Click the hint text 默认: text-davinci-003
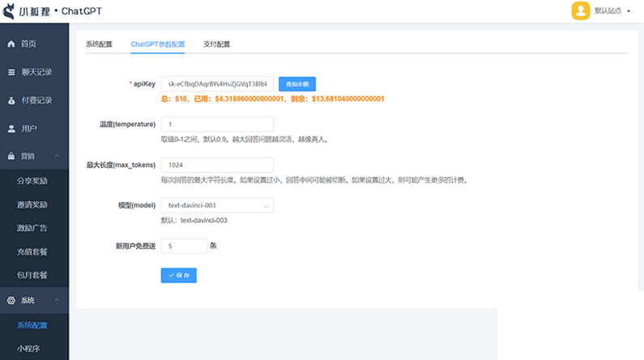 click(x=194, y=221)
